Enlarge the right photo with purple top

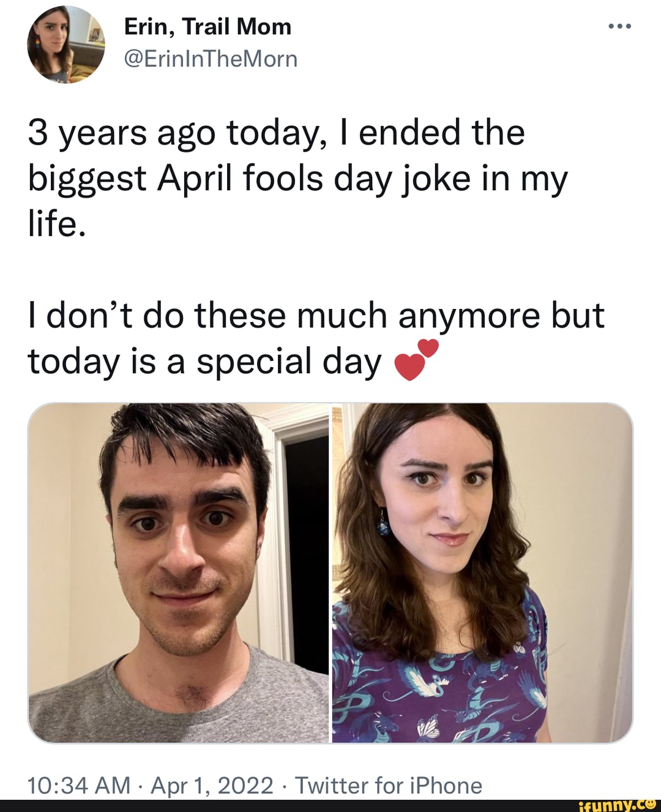482,573
